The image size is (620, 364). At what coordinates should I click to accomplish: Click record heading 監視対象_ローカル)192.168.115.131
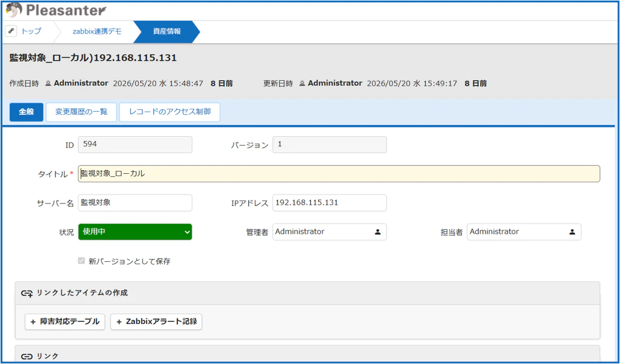pyautogui.click(x=93, y=58)
